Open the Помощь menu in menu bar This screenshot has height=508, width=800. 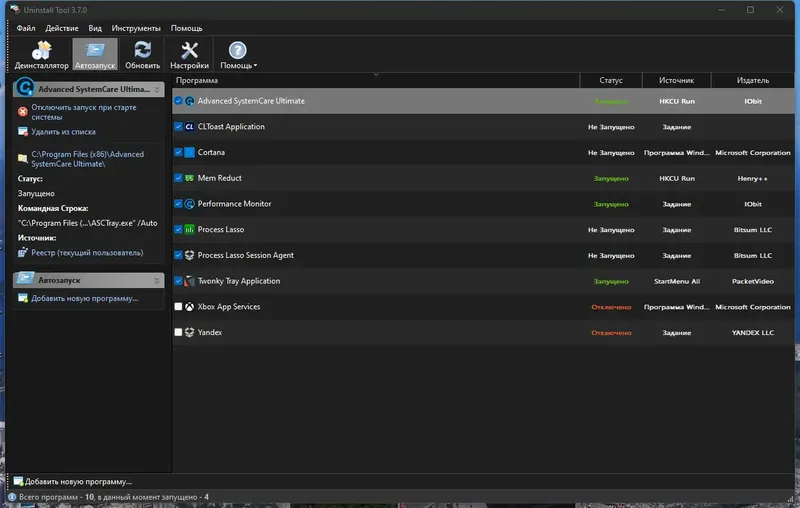[x=186, y=28]
